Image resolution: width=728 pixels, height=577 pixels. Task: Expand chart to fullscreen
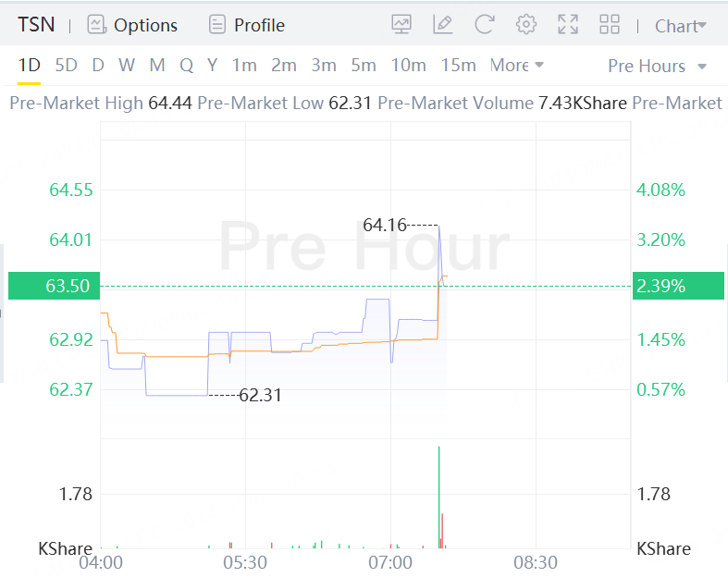point(568,25)
